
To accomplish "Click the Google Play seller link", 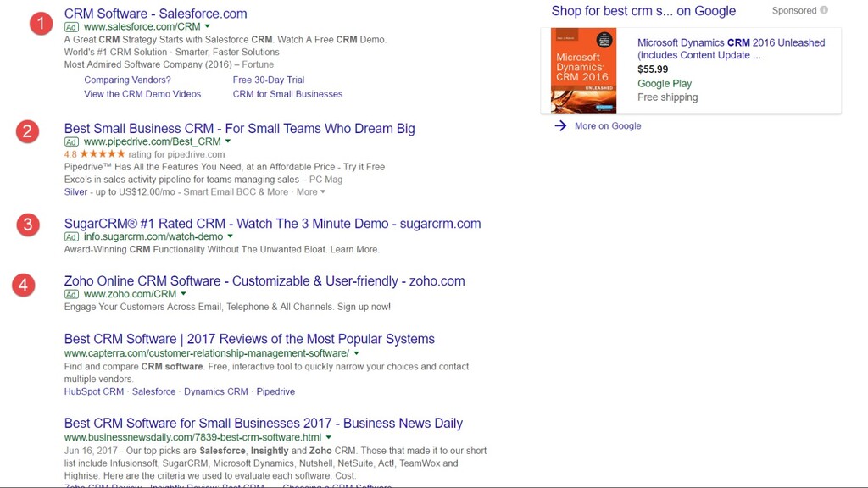I will [x=665, y=84].
